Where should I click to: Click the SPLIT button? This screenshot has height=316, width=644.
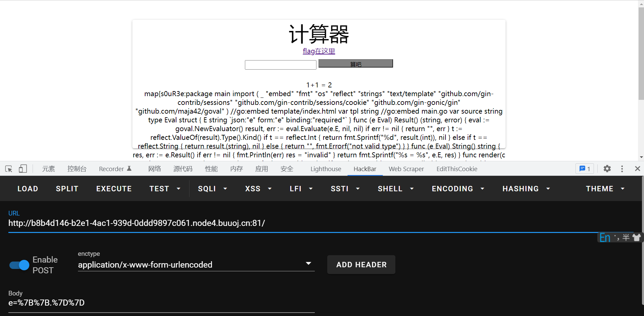[x=67, y=189]
